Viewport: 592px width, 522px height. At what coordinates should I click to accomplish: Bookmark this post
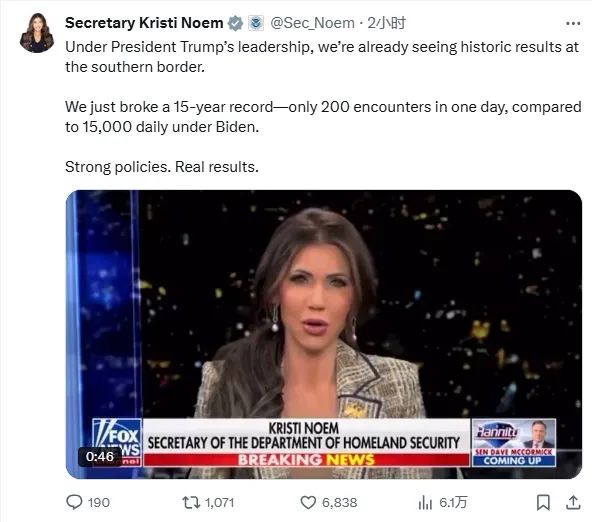click(543, 502)
